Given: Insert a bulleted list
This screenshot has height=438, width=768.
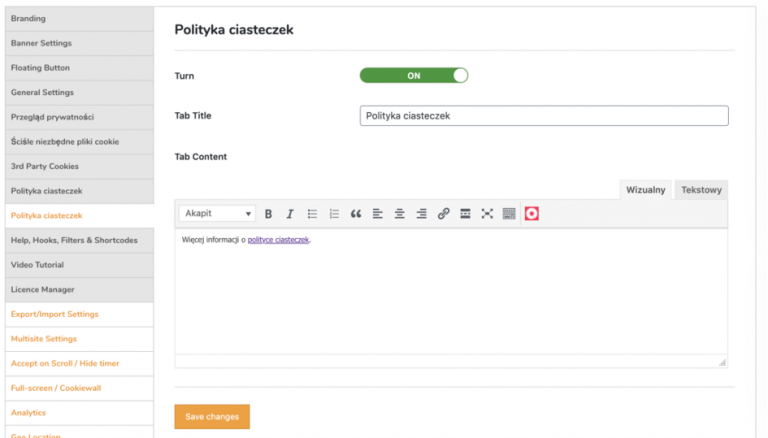Looking at the screenshot, I should click(312, 214).
